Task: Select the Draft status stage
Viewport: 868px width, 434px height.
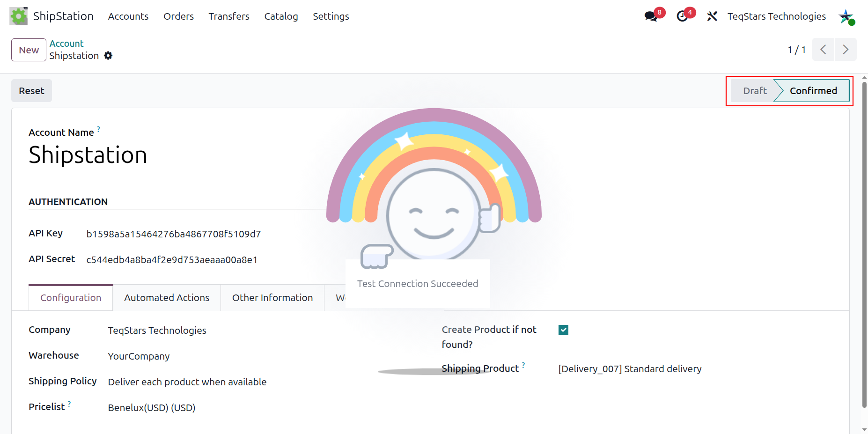Action: click(754, 91)
